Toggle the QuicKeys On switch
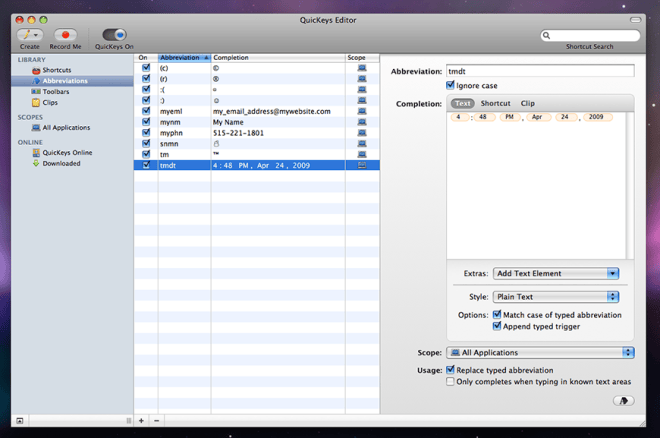 (x=114, y=35)
